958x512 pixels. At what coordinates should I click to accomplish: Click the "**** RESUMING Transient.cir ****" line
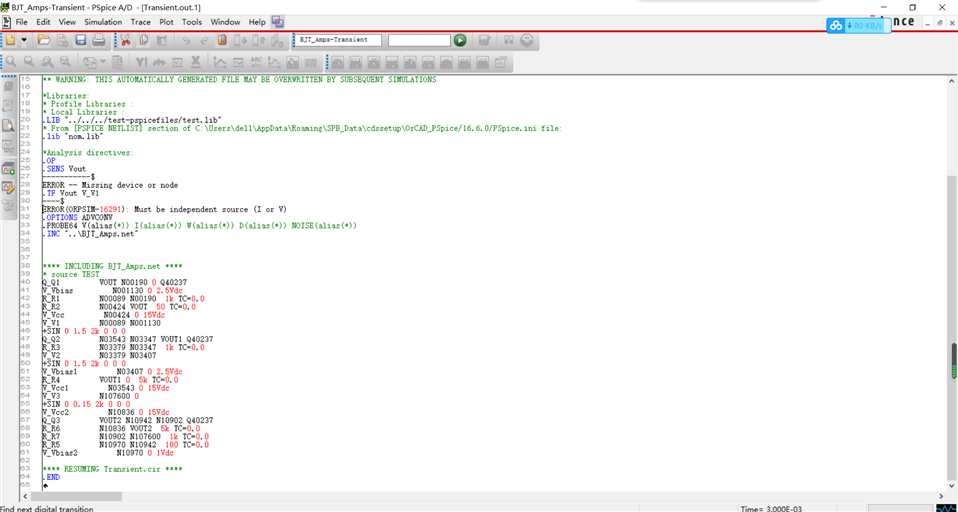112,469
